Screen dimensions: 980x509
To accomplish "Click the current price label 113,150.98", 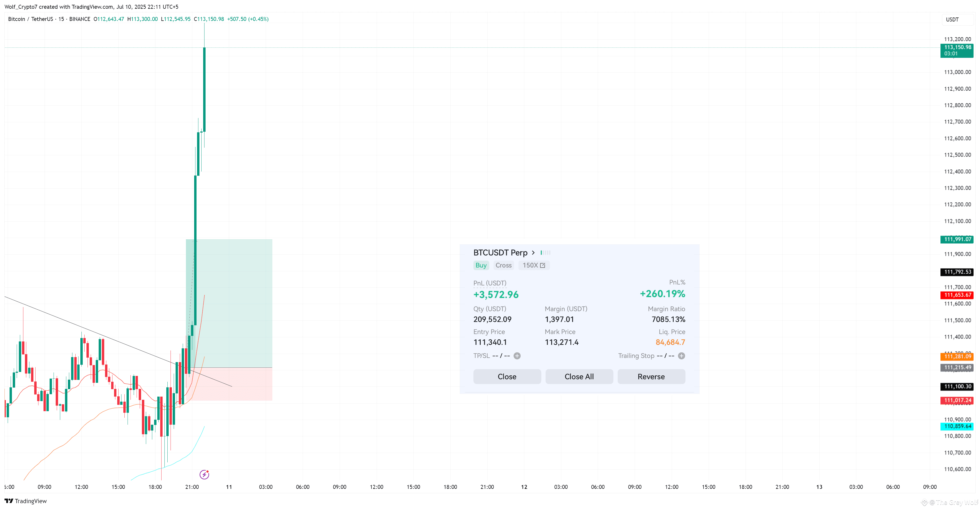I will pos(957,50).
